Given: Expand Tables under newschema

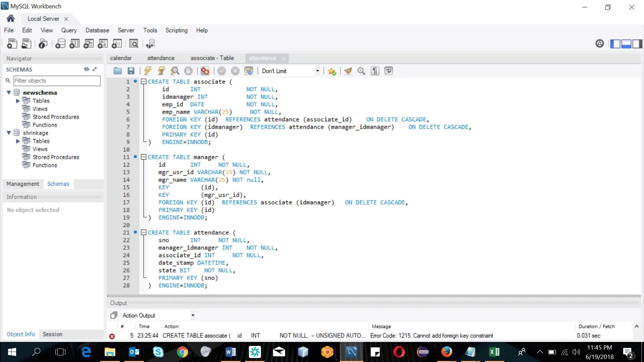Looking at the screenshot, I should [x=18, y=101].
